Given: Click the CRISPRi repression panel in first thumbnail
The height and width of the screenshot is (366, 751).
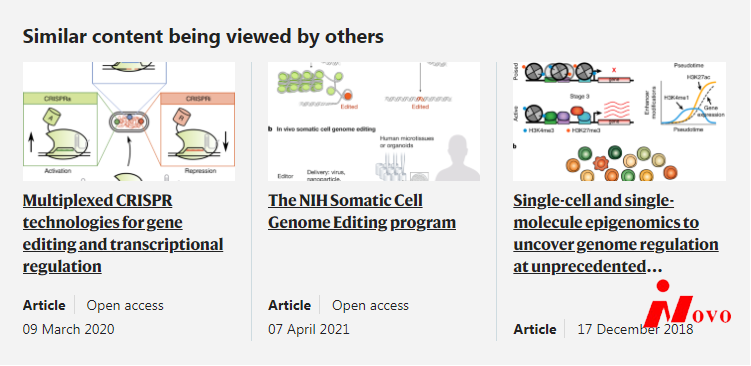Looking at the screenshot, I should coord(197,129).
